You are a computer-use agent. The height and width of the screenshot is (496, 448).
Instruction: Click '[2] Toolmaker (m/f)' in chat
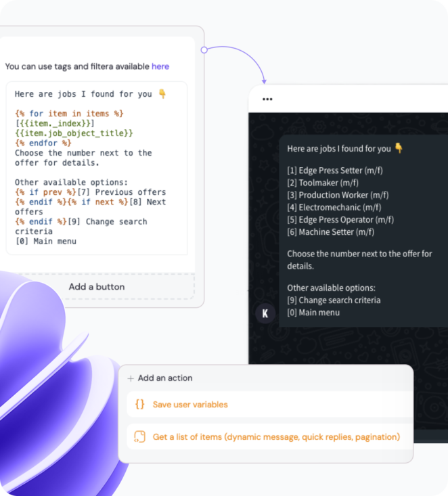click(323, 183)
